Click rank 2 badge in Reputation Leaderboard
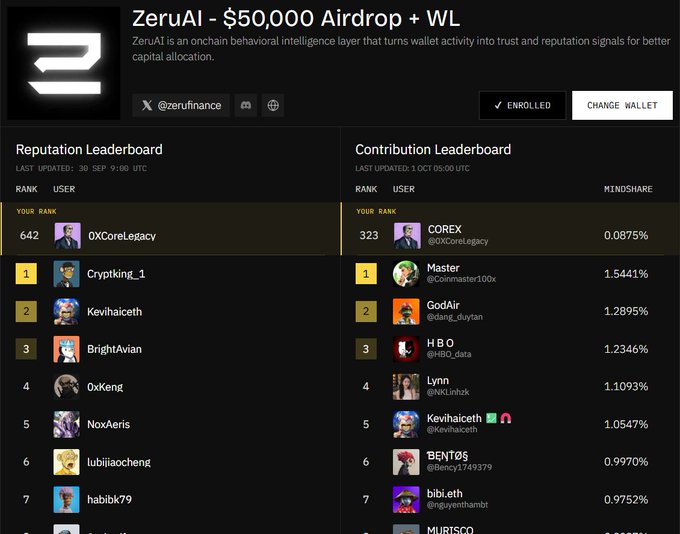Screen dimensions: 680x534 [x=26, y=311]
